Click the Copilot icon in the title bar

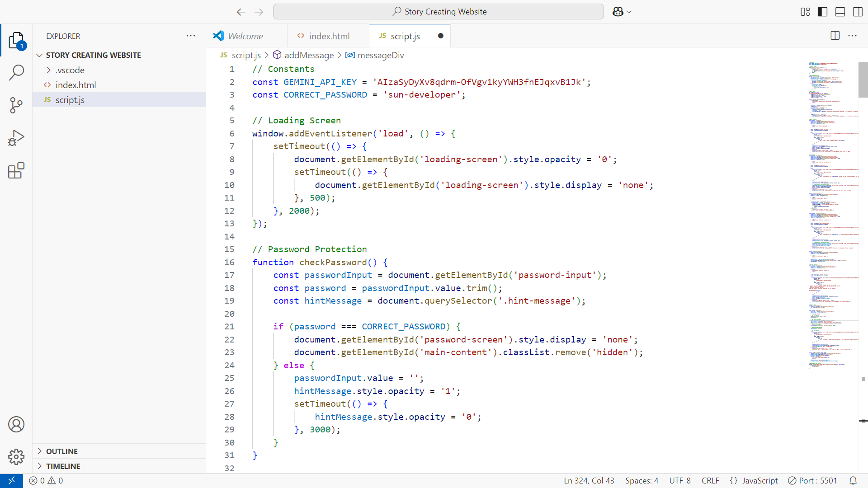pos(618,12)
